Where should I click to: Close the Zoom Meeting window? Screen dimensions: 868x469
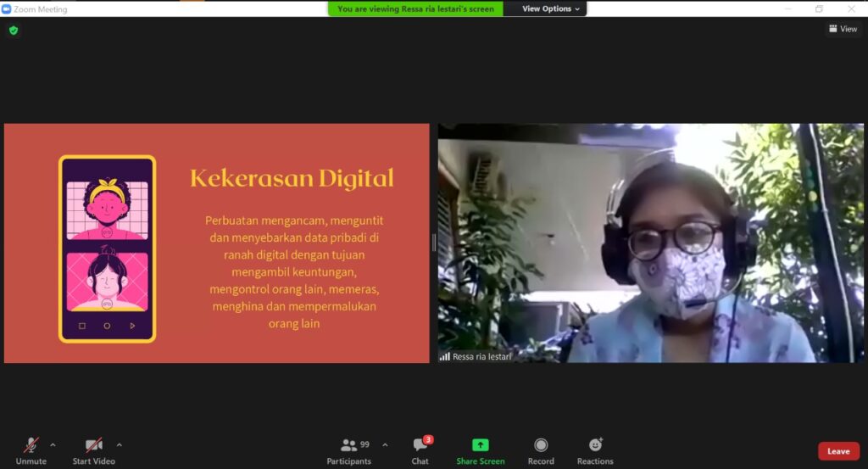[x=851, y=8]
